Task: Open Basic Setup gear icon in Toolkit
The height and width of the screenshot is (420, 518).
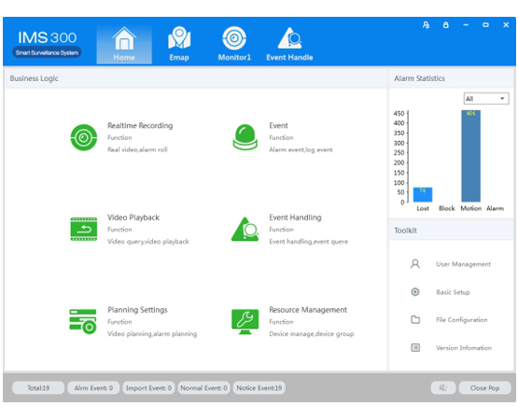Action: click(x=415, y=292)
